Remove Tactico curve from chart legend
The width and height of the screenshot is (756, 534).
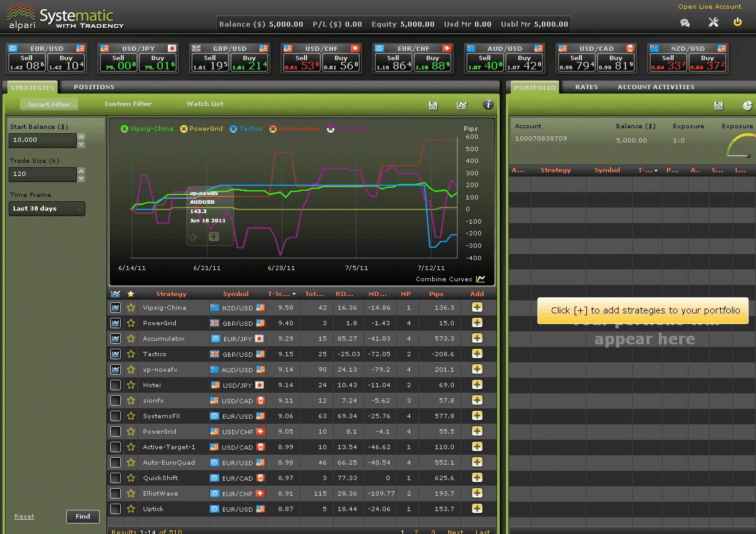(x=233, y=129)
